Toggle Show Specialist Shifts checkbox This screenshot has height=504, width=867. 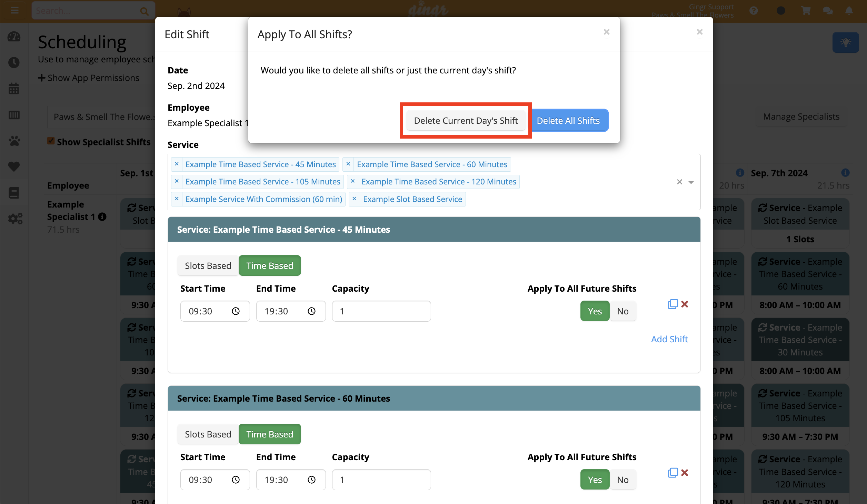pos(51,141)
